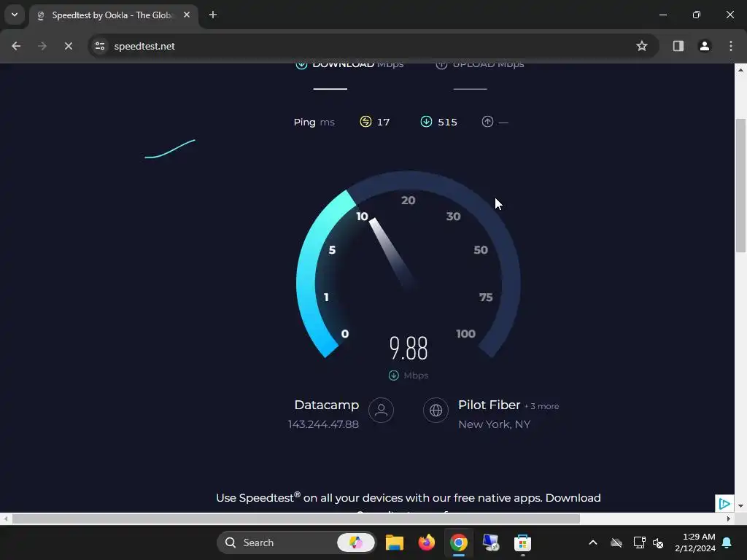Minimize the Chrome window
The image size is (747, 560).
coord(663,15)
